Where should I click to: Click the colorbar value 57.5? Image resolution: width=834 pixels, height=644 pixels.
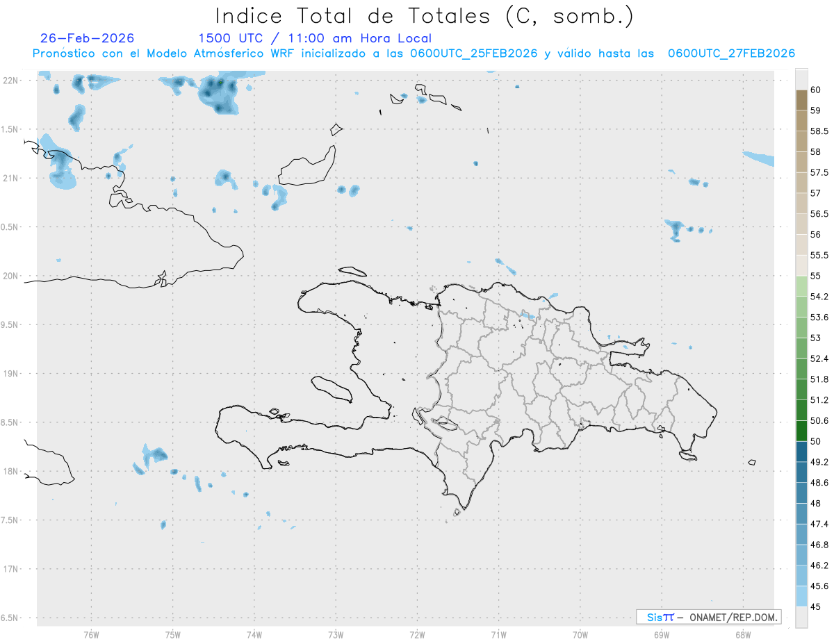coord(819,172)
